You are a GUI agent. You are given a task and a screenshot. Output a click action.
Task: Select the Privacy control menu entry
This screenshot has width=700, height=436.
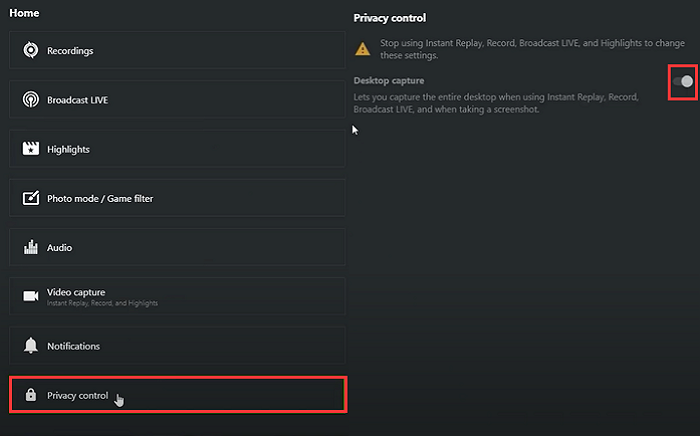[x=177, y=395]
